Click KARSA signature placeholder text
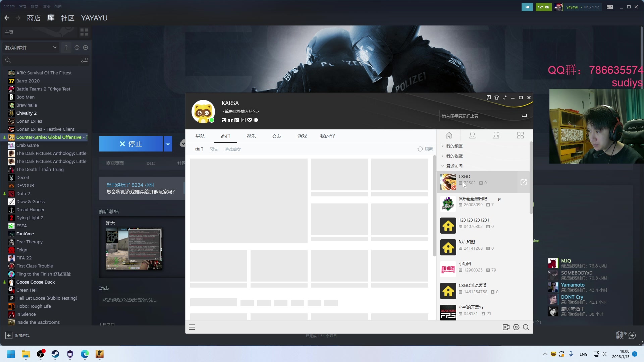 tap(241, 112)
